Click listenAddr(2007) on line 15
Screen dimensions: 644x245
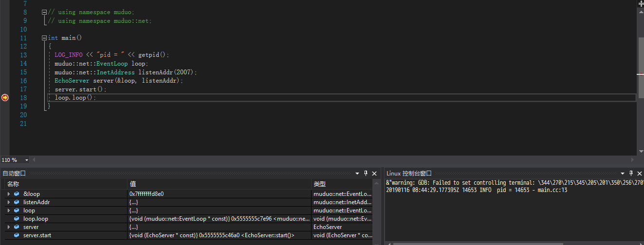pos(166,72)
